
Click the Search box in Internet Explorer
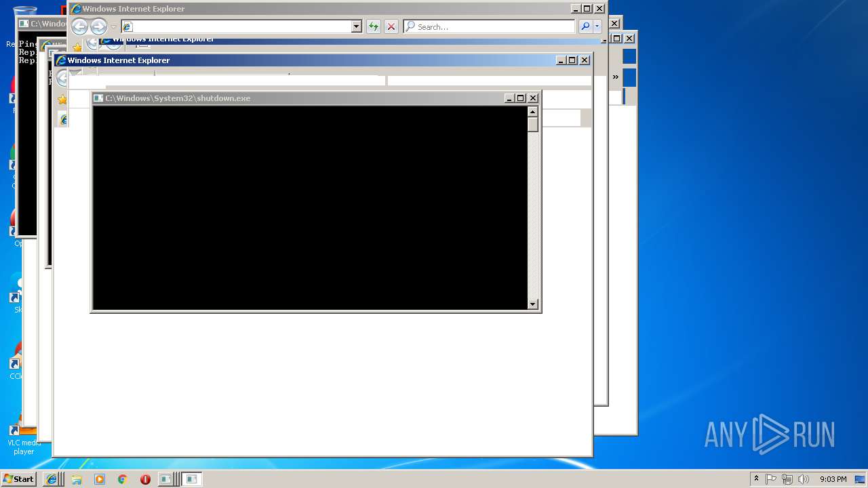[489, 26]
